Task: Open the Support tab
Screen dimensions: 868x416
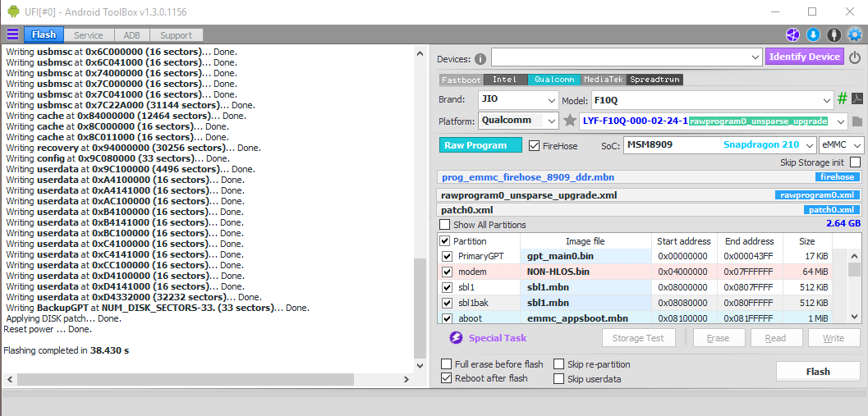Action: click(x=176, y=35)
